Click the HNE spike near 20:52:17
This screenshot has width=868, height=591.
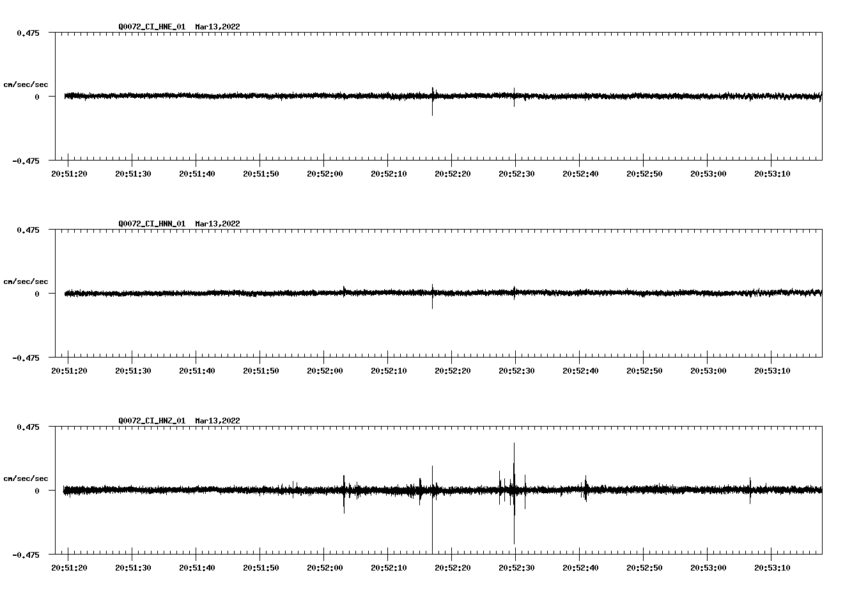[433, 101]
